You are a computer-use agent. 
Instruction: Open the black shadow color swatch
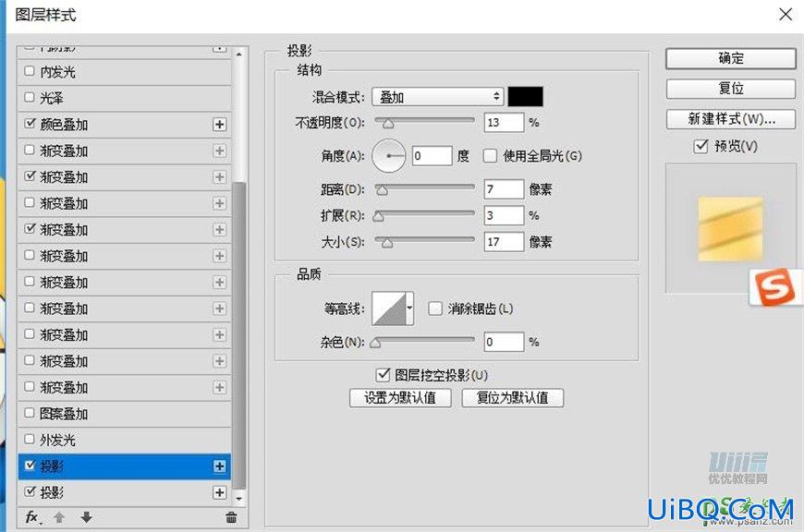click(525, 97)
